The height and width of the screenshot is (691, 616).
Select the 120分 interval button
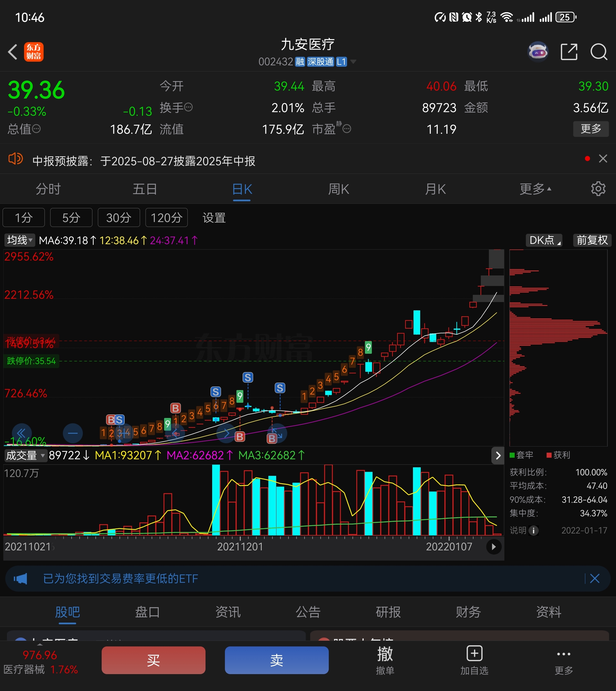[166, 218]
